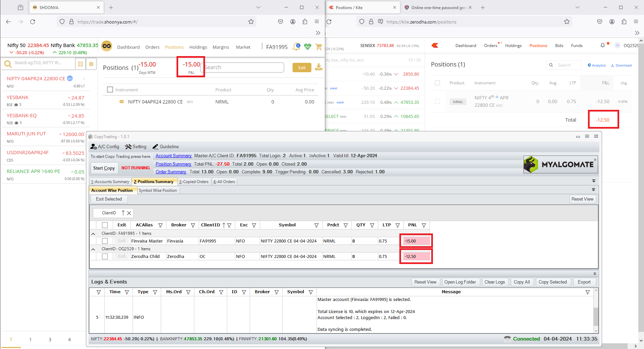644x349 pixels.
Task: Toggle ClientID sort direction arrow in group box
Action: click(x=123, y=213)
